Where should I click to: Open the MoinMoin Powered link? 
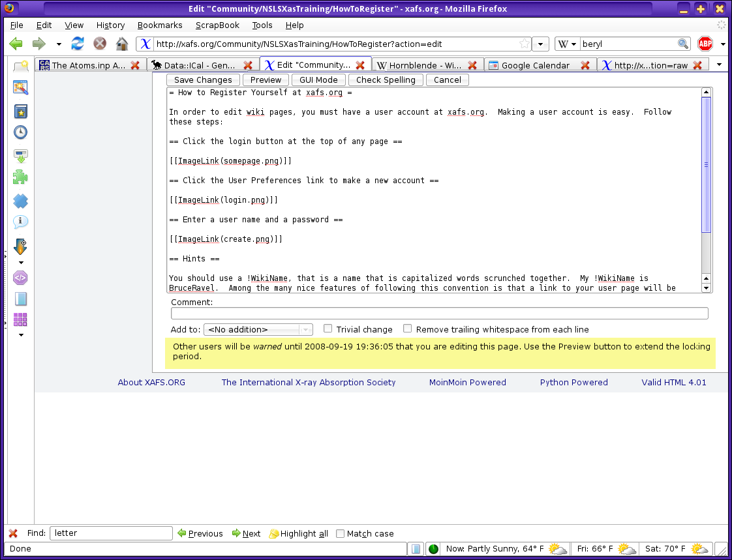point(467,383)
